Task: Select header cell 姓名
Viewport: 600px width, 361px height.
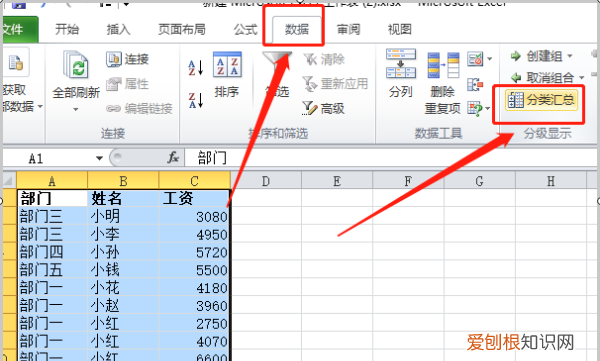Action: point(123,198)
